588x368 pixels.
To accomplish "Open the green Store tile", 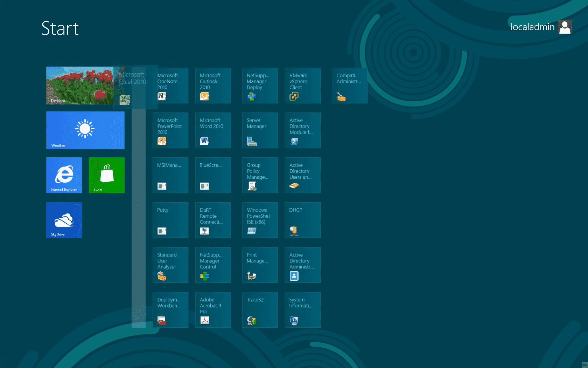I will pos(107,175).
